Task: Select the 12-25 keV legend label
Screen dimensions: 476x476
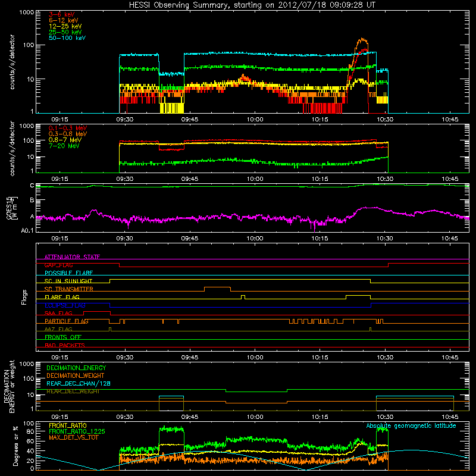Action: 65,26
